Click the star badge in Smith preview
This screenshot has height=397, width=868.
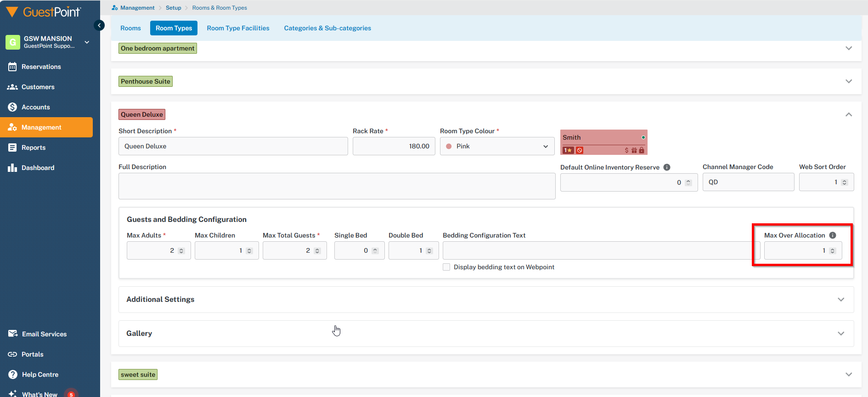point(569,150)
